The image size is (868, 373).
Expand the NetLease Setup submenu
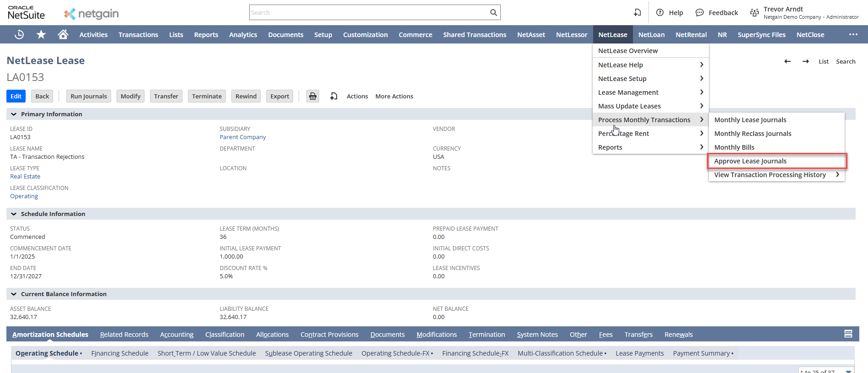[702, 78]
